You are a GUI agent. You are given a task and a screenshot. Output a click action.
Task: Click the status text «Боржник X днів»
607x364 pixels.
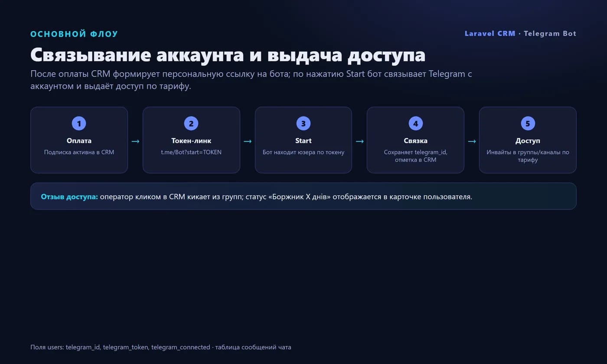click(300, 197)
